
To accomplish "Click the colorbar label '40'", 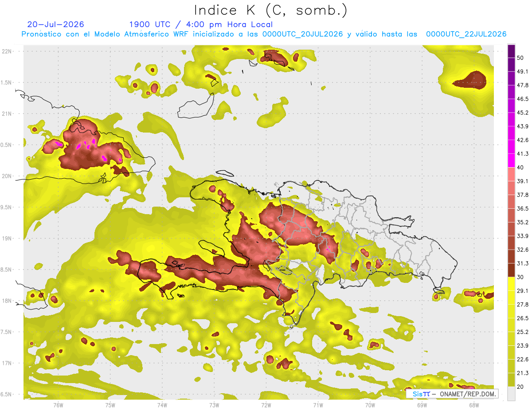I will pyautogui.click(x=520, y=168).
